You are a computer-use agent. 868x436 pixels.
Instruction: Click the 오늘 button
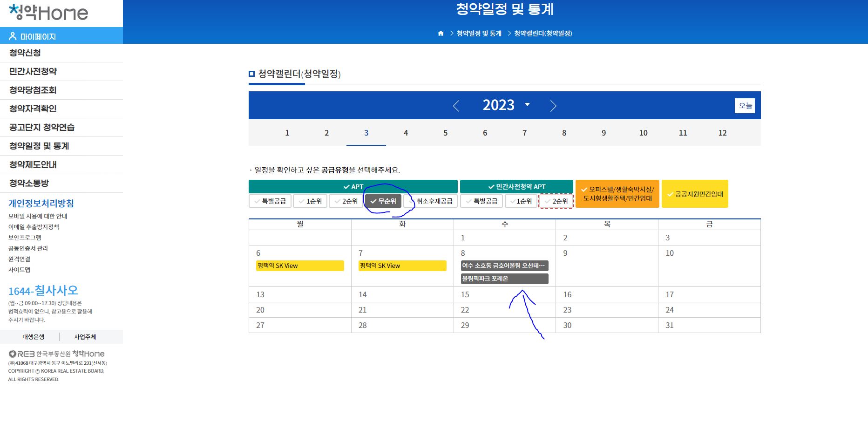coord(745,106)
